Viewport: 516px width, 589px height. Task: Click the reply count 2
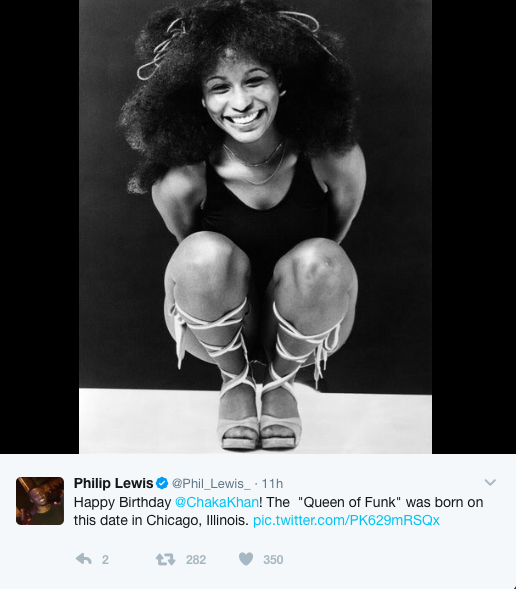coord(105,560)
